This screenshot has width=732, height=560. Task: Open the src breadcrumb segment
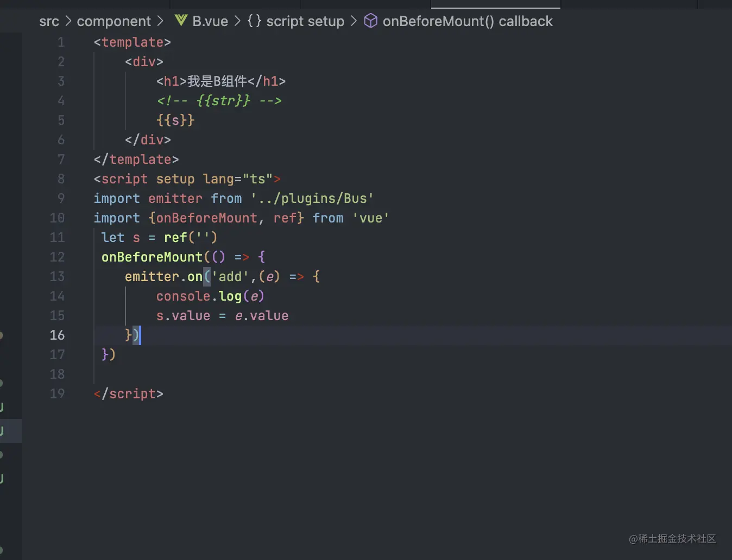49,21
